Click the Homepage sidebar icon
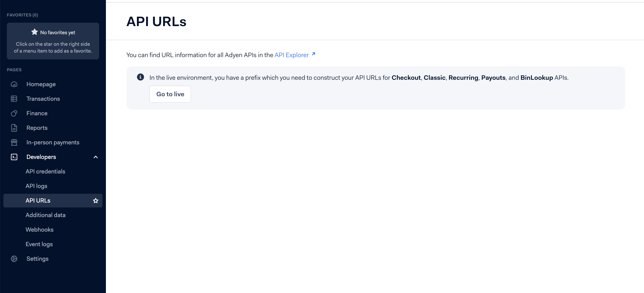644x293 pixels. coord(14,84)
